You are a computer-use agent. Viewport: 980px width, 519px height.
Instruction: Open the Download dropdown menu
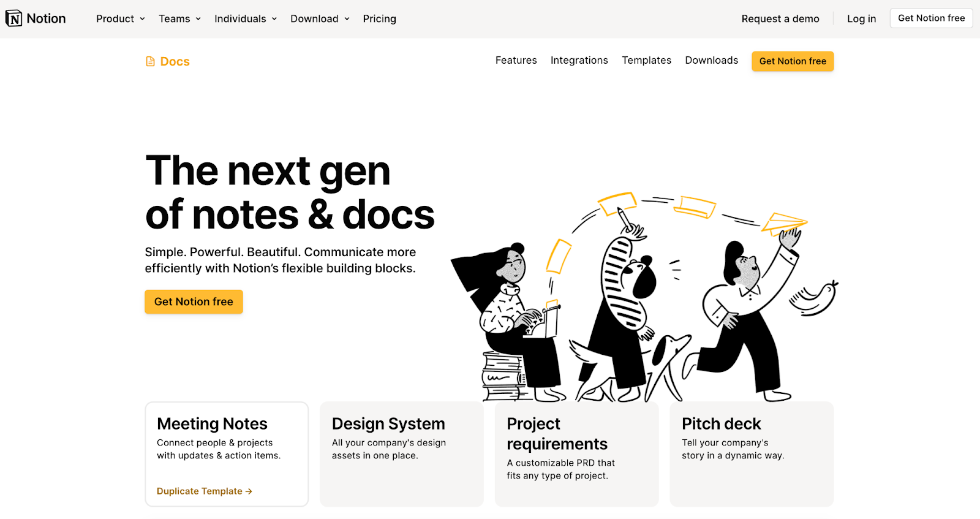pyautogui.click(x=320, y=19)
